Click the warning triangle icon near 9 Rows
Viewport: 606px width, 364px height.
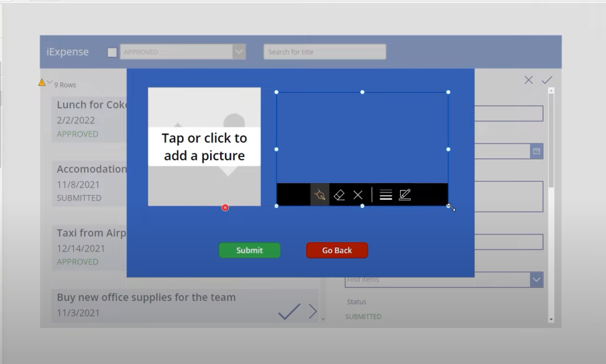(42, 82)
